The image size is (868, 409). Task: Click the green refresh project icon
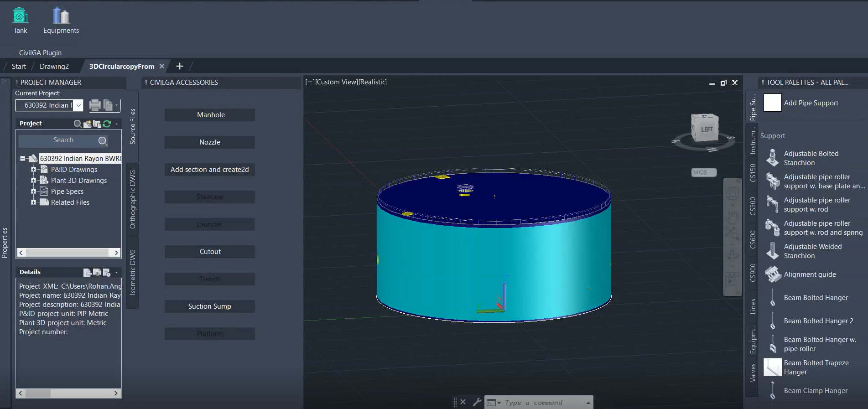107,124
